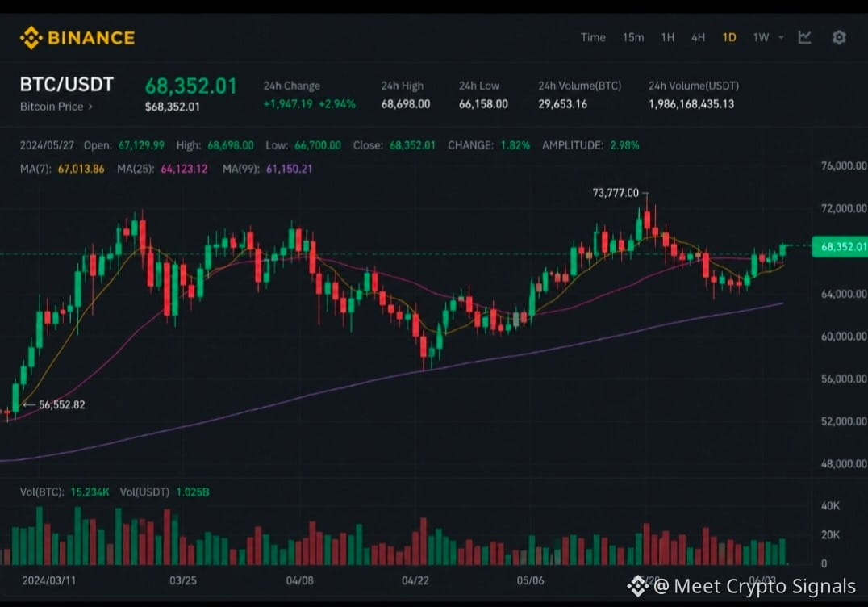Screen dimensions: 868x607
Task: Open the chart indicators icon
Action: (804, 37)
